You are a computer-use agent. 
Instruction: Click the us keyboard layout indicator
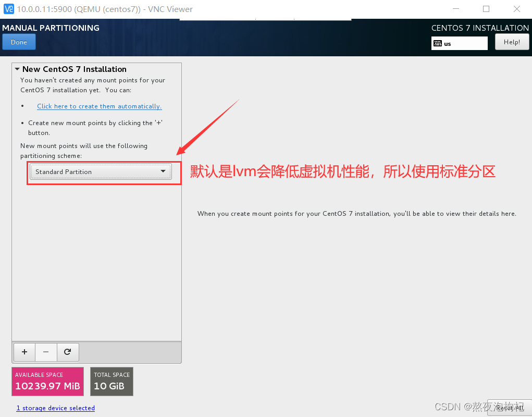click(459, 43)
